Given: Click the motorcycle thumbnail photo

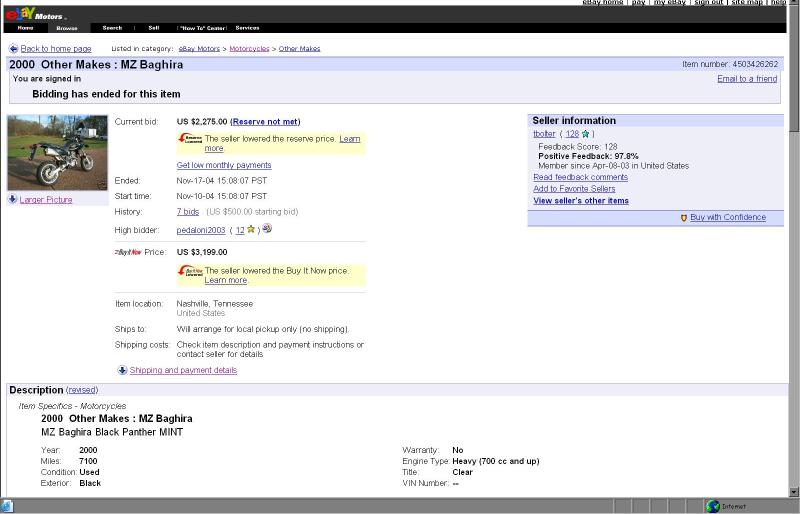Looking at the screenshot, I should (57, 153).
